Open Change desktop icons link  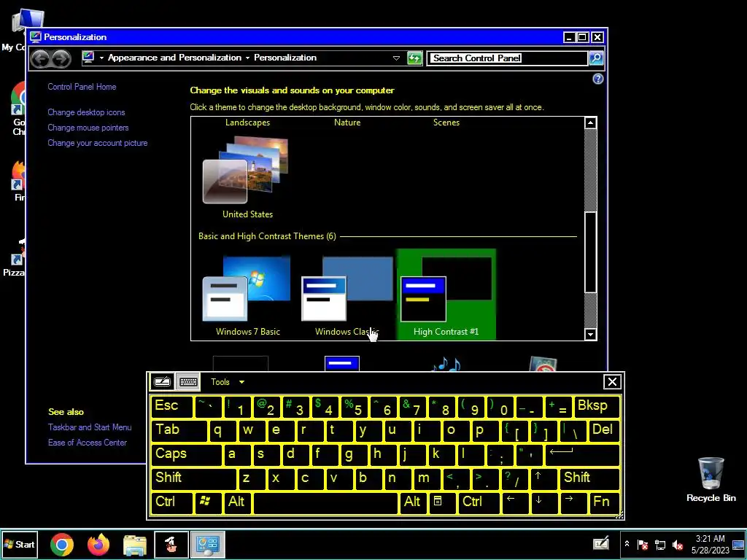[x=86, y=112]
